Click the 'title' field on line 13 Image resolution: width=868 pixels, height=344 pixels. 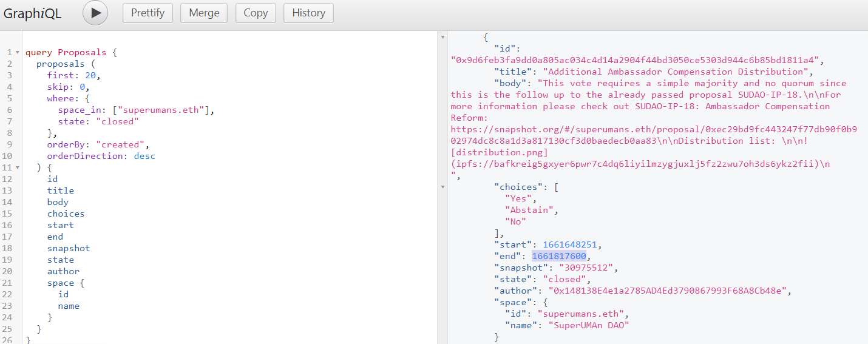tap(61, 191)
